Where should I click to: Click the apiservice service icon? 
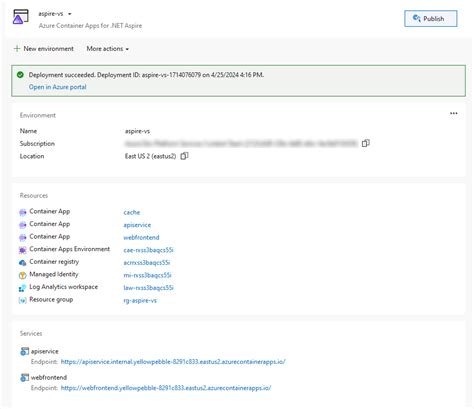click(25, 351)
